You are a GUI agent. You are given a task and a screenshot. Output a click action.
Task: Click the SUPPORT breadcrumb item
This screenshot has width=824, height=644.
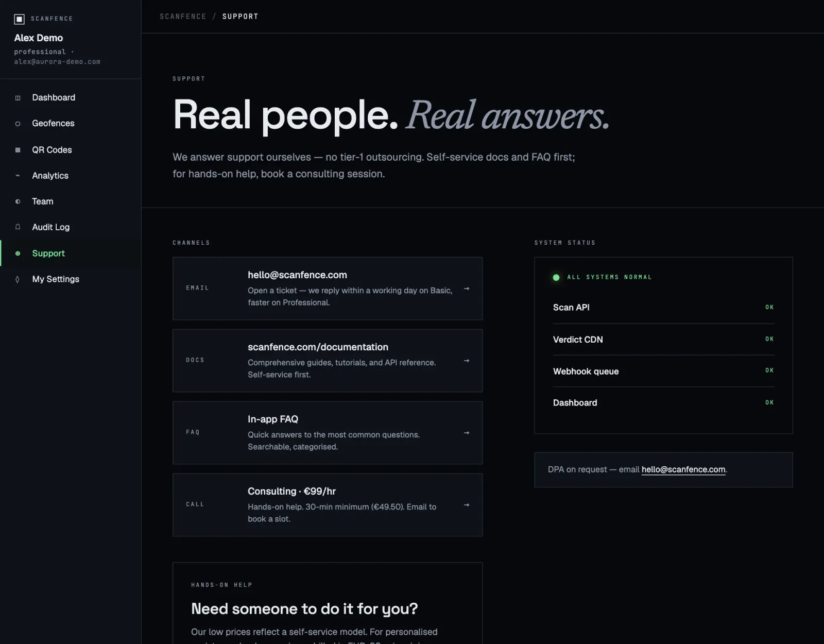click(x=241, y=16)
